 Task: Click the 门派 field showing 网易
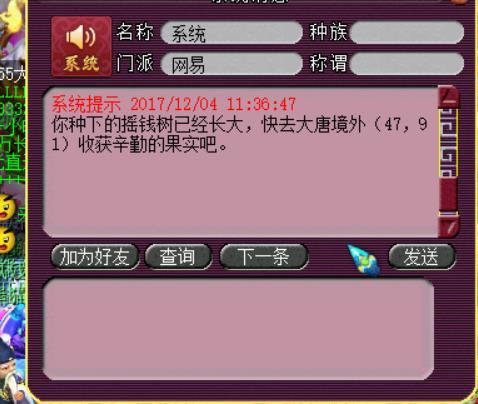point(231,64)
